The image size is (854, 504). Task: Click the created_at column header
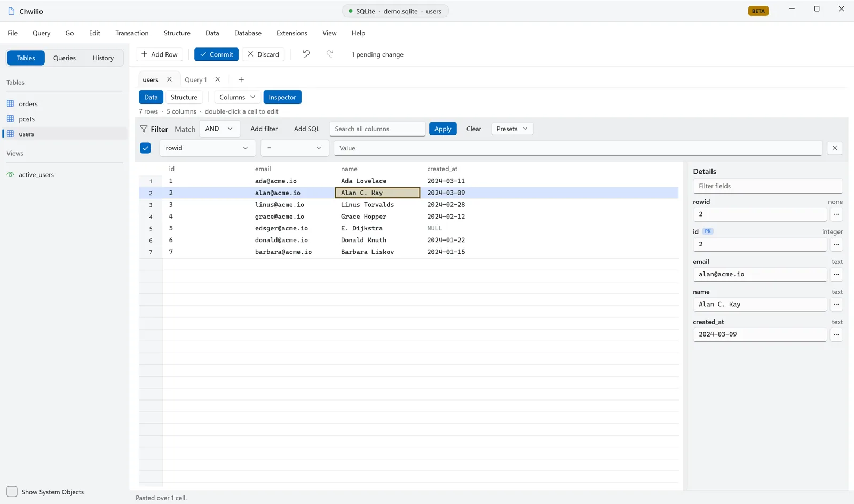point(442,169)
